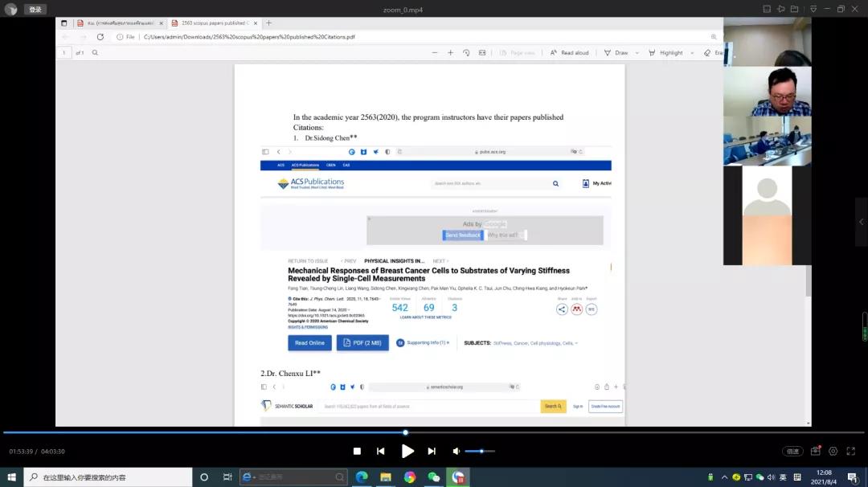This screenshot has width=868, height=487.
Task: Click the RETURN TO ISSUE link
Action: point(308,261)
